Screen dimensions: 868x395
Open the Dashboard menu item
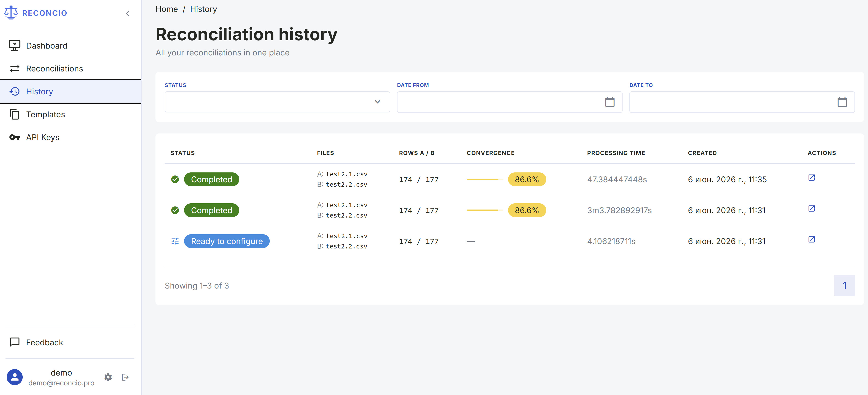tap(71, 46)
